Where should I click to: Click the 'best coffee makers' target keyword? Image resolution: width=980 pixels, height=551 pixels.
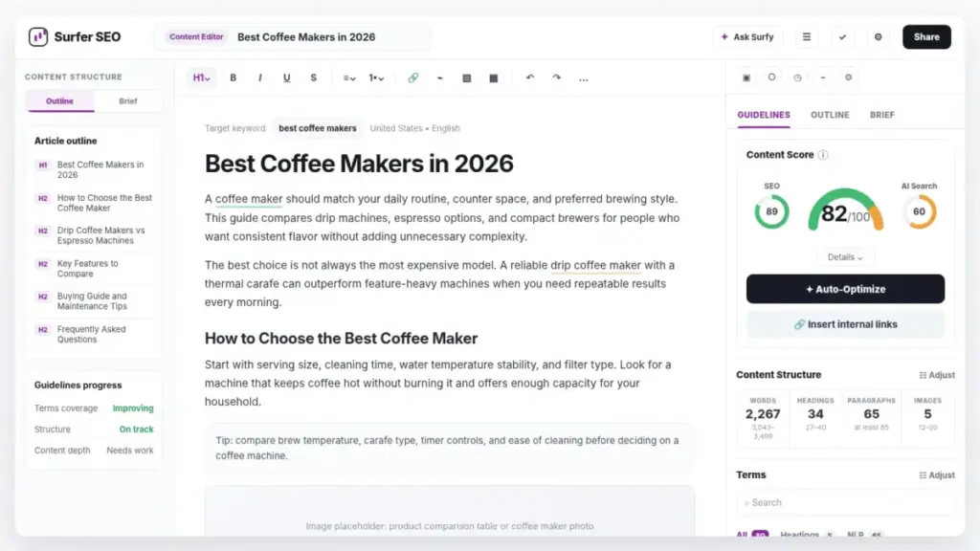click(x=318, y=128)
